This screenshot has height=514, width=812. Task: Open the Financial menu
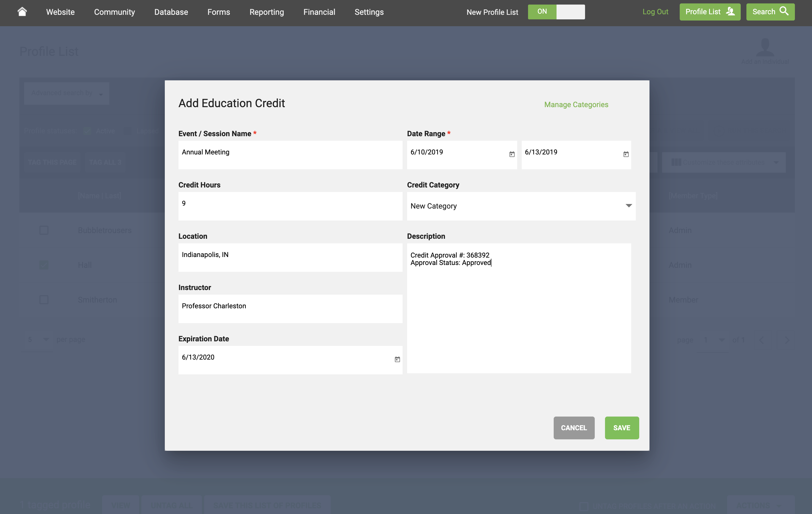pos(319,12)
